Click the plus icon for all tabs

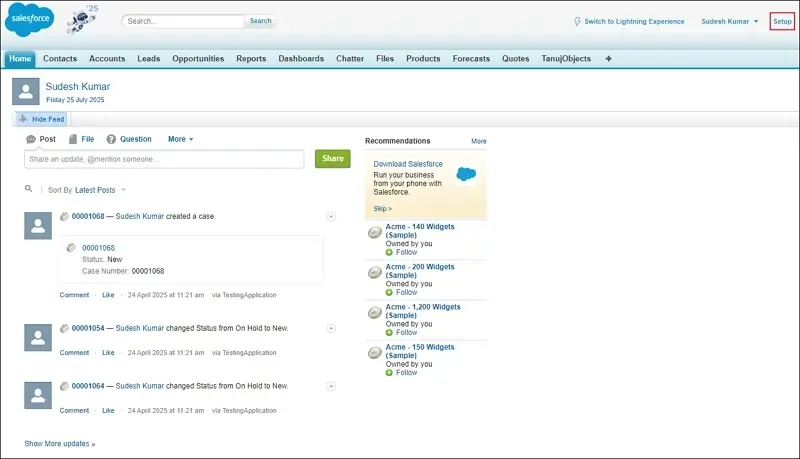pos(609,59)
